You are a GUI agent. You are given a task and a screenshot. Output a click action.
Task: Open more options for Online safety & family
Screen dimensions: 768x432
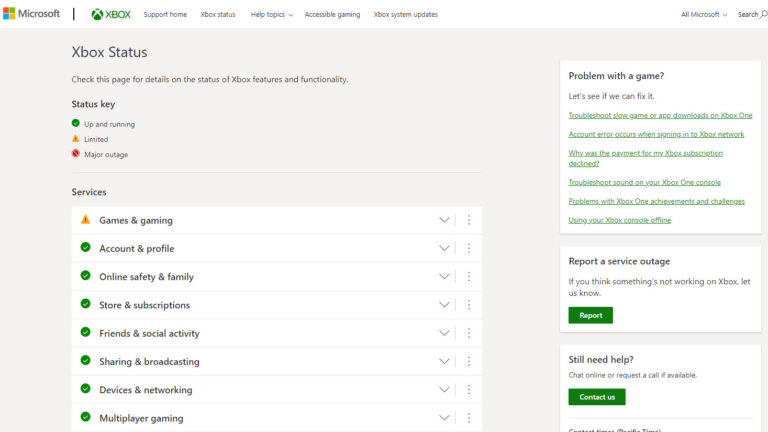(469, 277)
